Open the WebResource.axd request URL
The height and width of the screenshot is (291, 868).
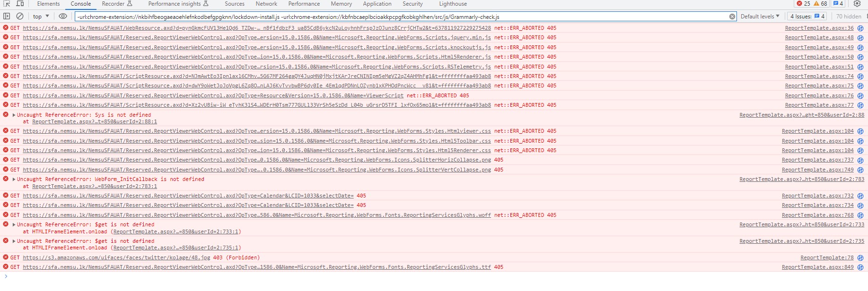click(x=257, y=28)
